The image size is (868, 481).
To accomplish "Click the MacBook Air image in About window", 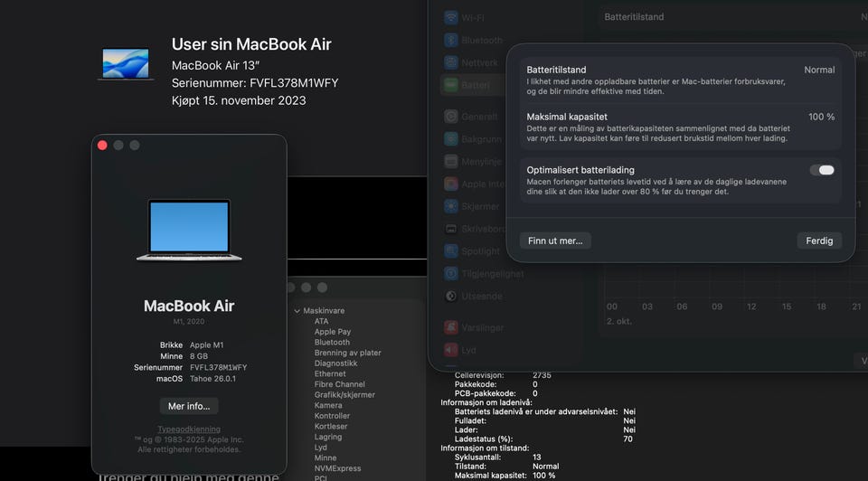I will 189,230.
